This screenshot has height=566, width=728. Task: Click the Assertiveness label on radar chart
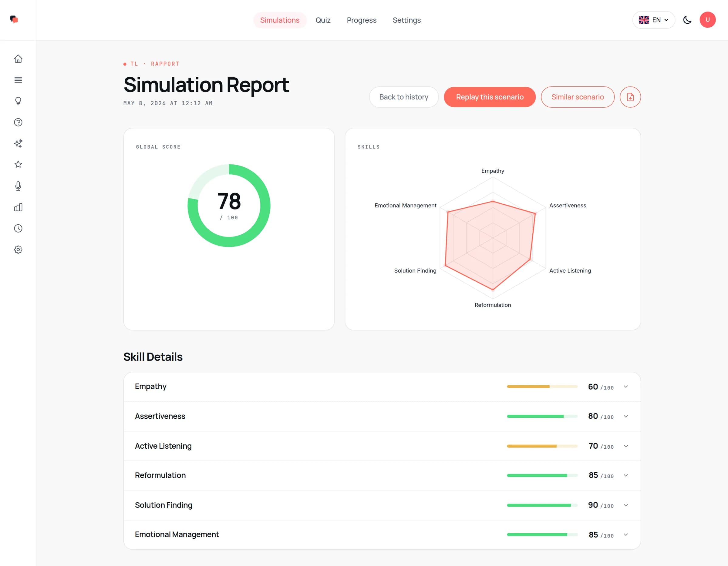pos(567,205)
